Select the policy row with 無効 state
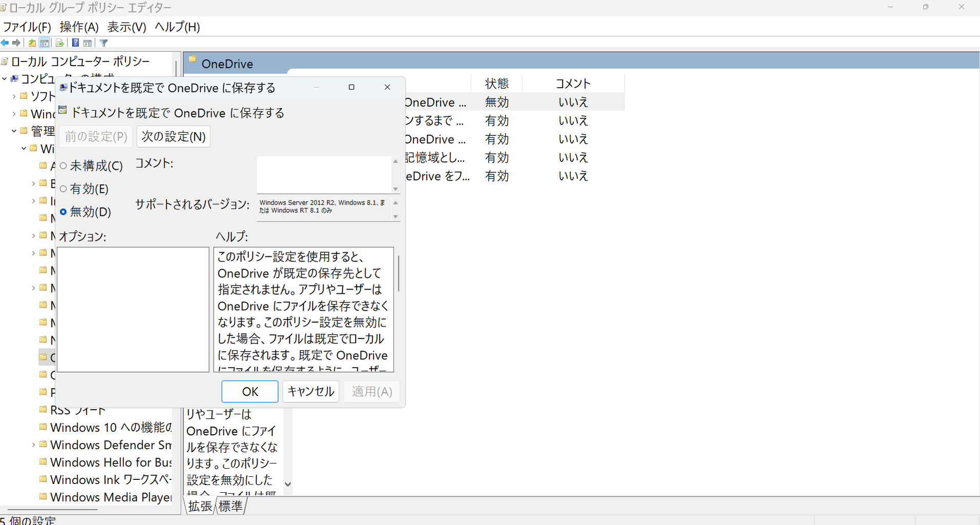The width and height of the screenshot is (980, 525). coord(514,102)
